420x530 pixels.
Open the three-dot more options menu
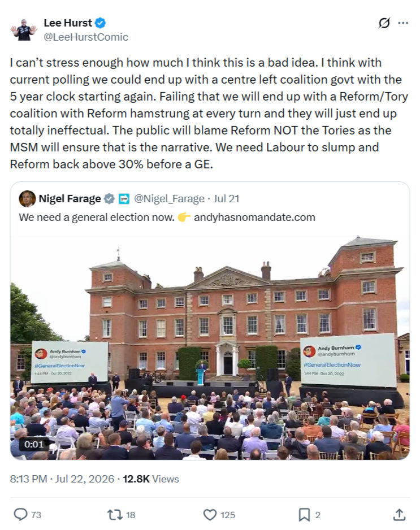coord(403,23)
